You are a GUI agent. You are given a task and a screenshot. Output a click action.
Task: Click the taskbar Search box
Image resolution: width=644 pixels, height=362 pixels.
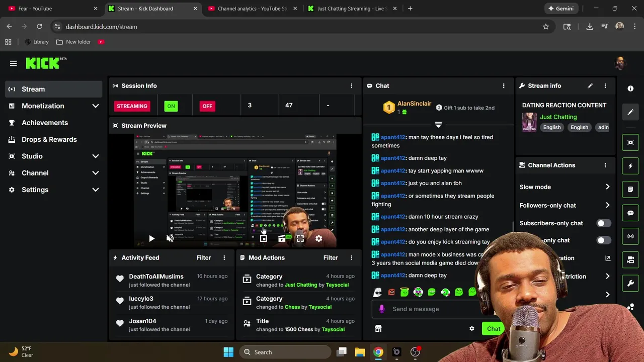pyautogui.click(x=285, y=352)
